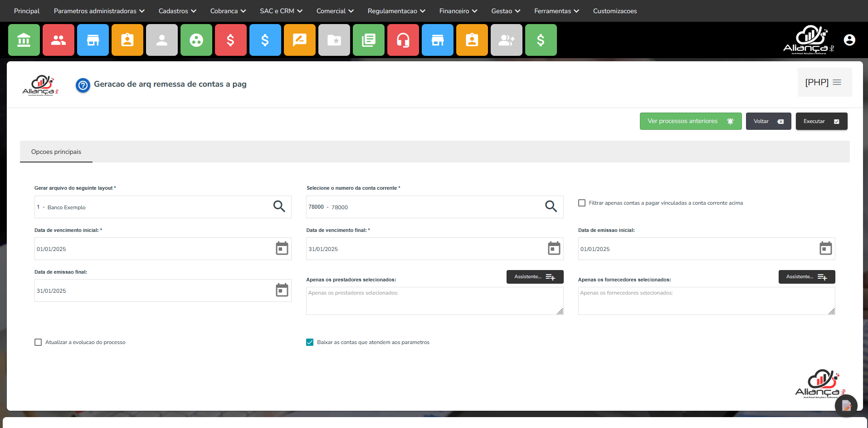
Task: Click Ver processos anteriores button
Action: [x=690, y=121]
